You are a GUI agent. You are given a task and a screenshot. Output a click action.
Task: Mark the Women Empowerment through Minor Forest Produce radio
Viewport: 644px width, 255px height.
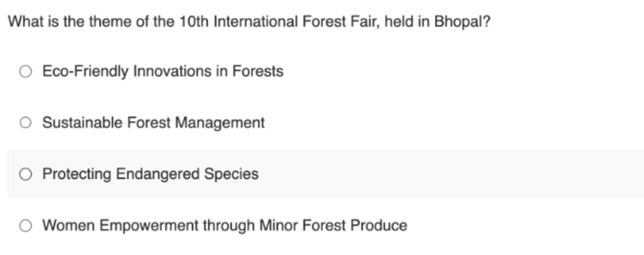(25, 225)
